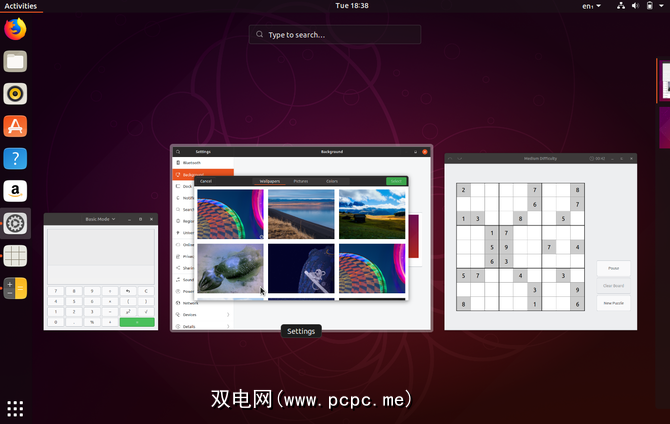Launch the Files manager from the dock
This screenshot has width=670, height=424.
click(15, 62)
